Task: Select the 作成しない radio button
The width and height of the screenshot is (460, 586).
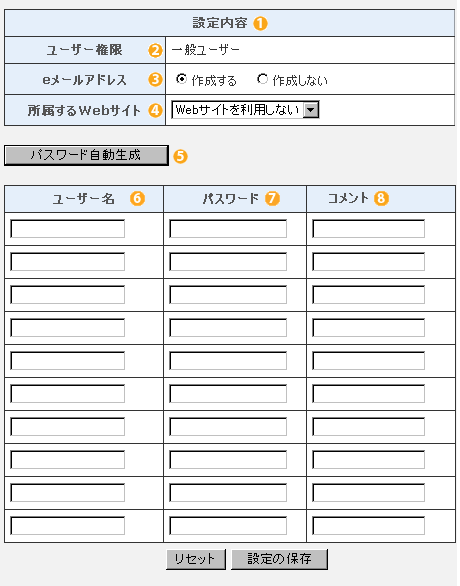Action: point(262,79)
